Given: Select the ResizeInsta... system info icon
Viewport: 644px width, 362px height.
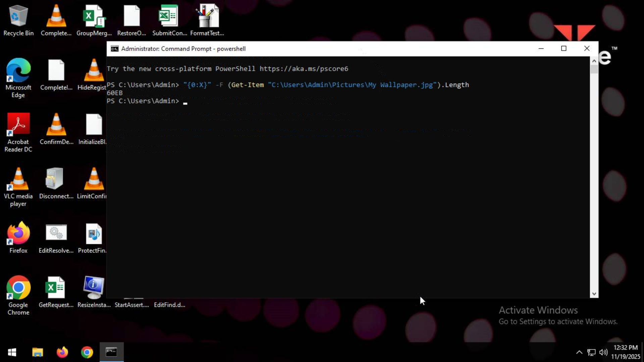Looking at the screenshot, I should pyautogui.click(x=94, y=292).
